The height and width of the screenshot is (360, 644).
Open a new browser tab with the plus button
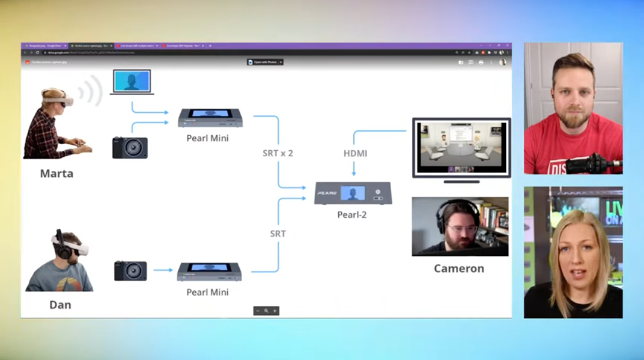pyautogui.click(x=210, y=46)
